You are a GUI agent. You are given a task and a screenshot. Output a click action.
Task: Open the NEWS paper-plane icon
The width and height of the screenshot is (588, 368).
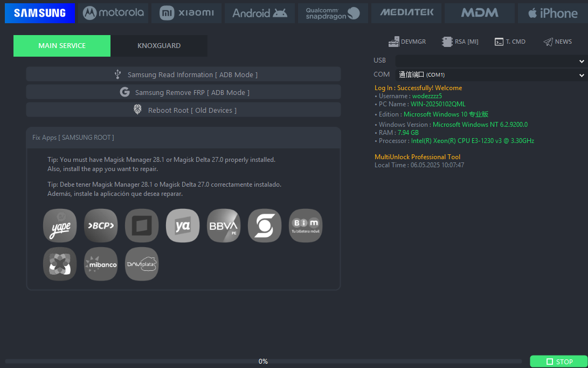tap(557, 41)
